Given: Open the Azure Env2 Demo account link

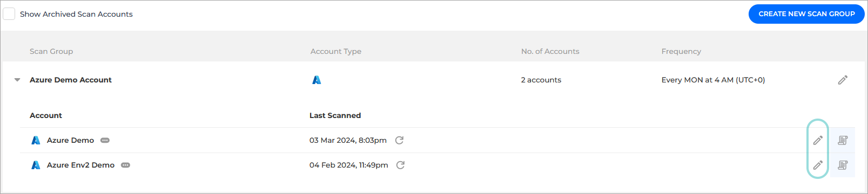Looking at the screenshot, I should (x=80, y=165).
